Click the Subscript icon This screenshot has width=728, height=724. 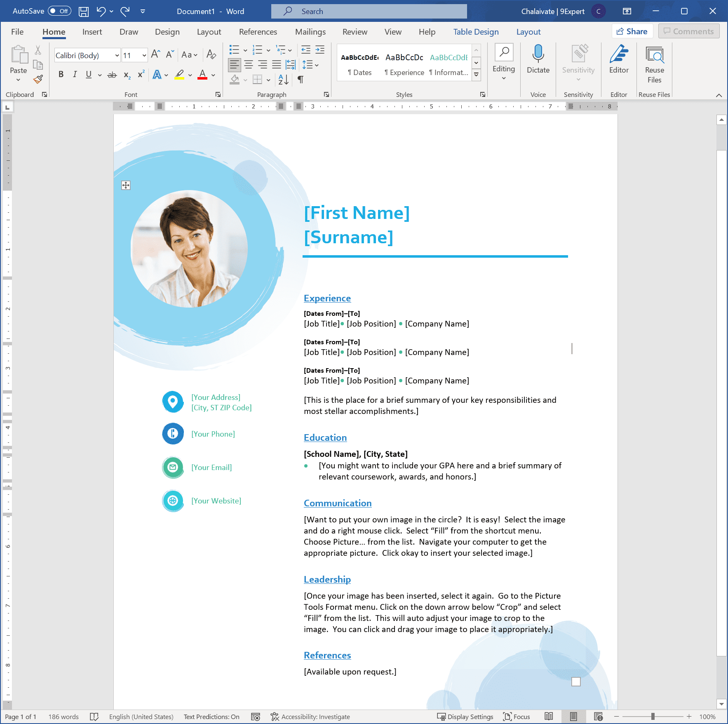pyautogui.click(x=126, y=75)
